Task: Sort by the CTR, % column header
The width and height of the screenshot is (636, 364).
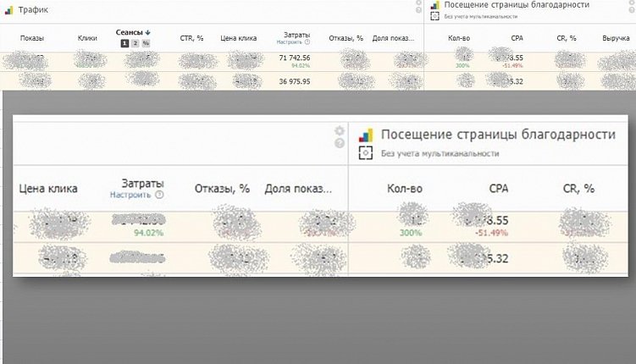Action: pyautogui.click(x=191, y=38)
